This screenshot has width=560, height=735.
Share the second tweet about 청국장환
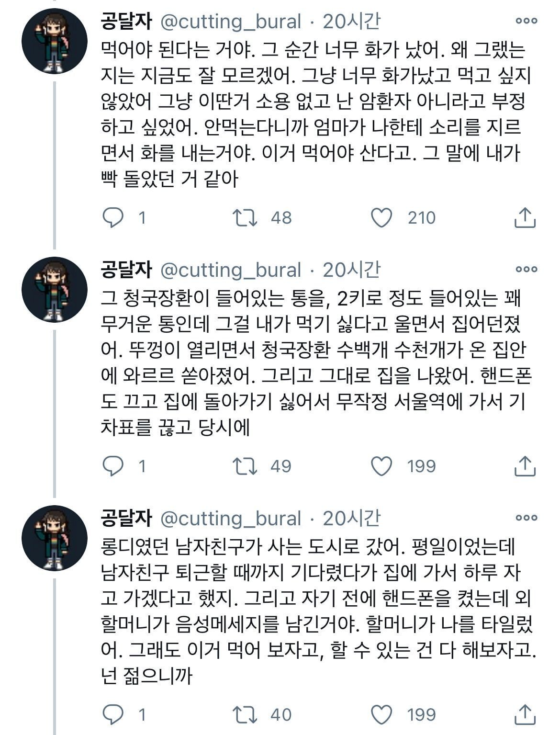click(x=525, y=466)
